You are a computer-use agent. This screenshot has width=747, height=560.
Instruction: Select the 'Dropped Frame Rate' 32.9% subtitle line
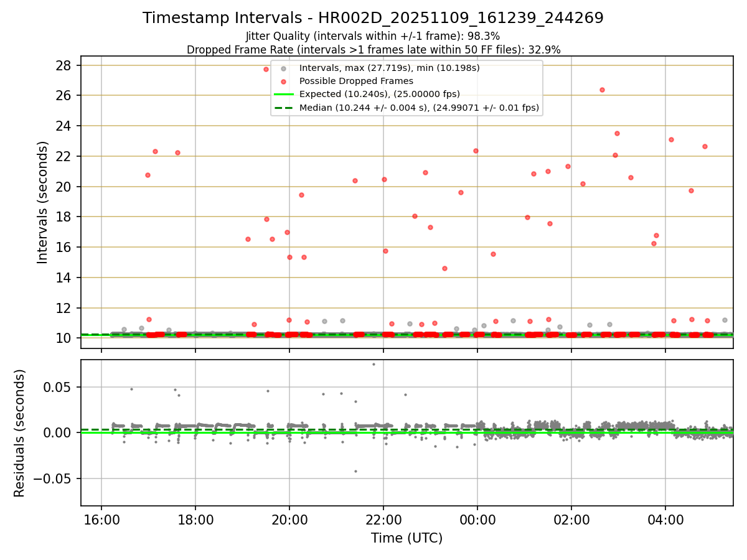(374, 50)
